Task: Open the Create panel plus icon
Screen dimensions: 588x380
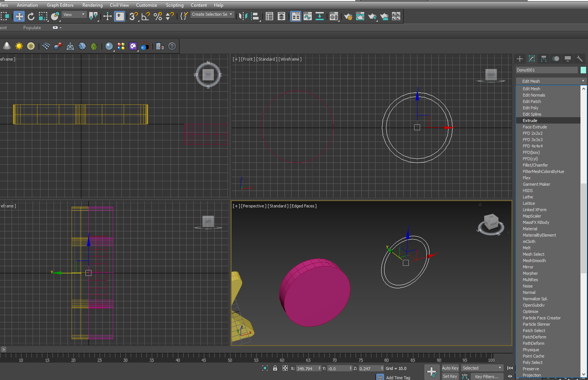Action: click(x=520, y=58)
